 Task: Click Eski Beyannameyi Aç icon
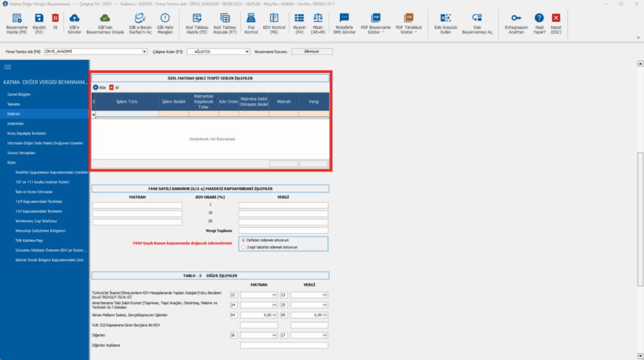click(x=477, y=18)
